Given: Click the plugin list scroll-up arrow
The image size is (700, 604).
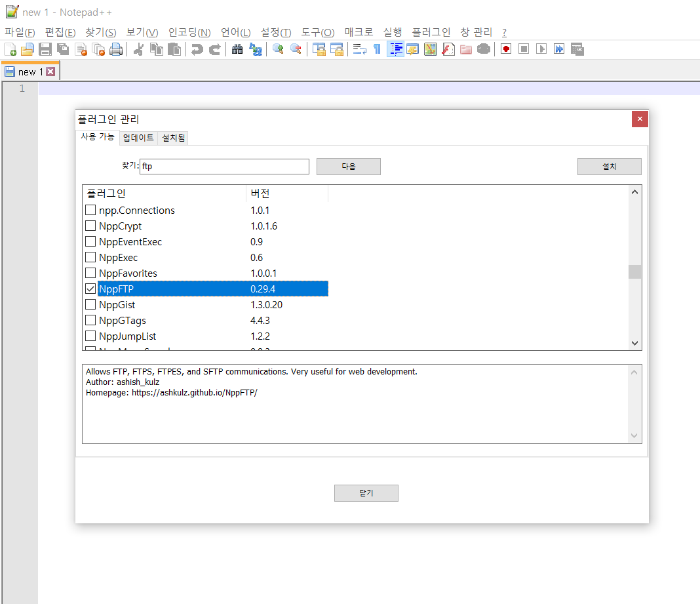Looking at the screenshot, I should click(634, 192).
